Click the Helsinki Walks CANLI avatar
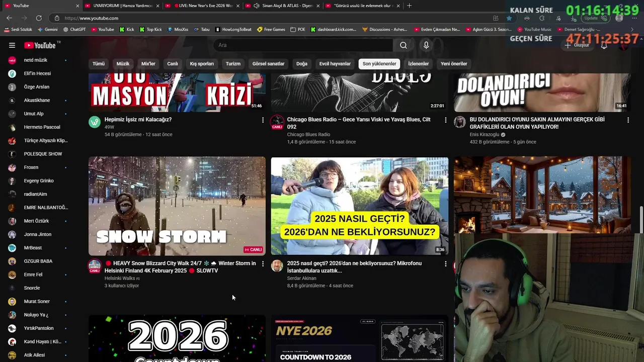Viewport: 644px width, 362px height. tap(95, 266)
